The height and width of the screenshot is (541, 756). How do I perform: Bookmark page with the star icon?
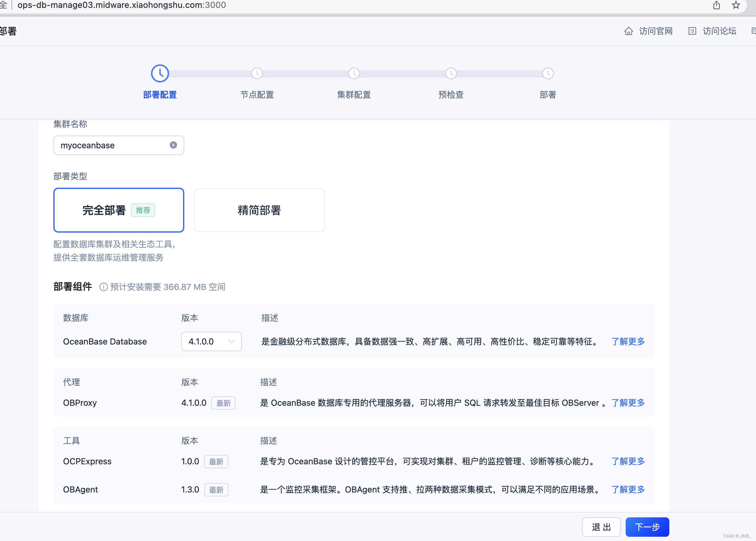coord(736,5)
